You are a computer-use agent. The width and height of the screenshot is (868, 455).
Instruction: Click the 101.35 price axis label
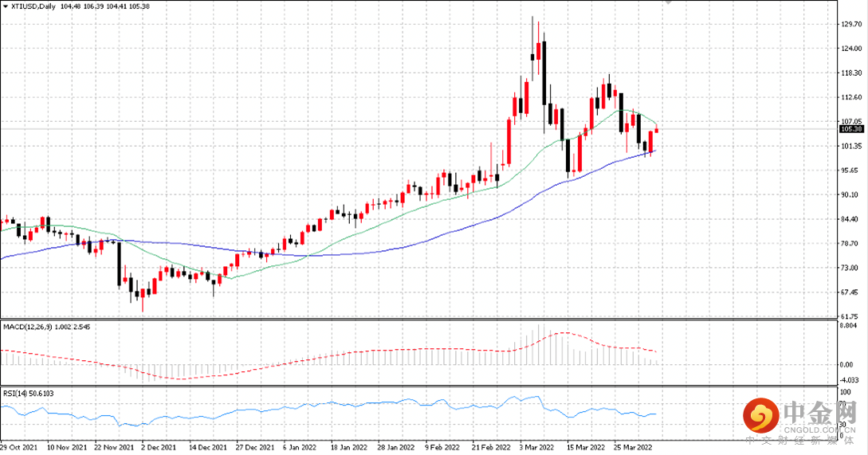pyautogui.click(x=851, y=146)
